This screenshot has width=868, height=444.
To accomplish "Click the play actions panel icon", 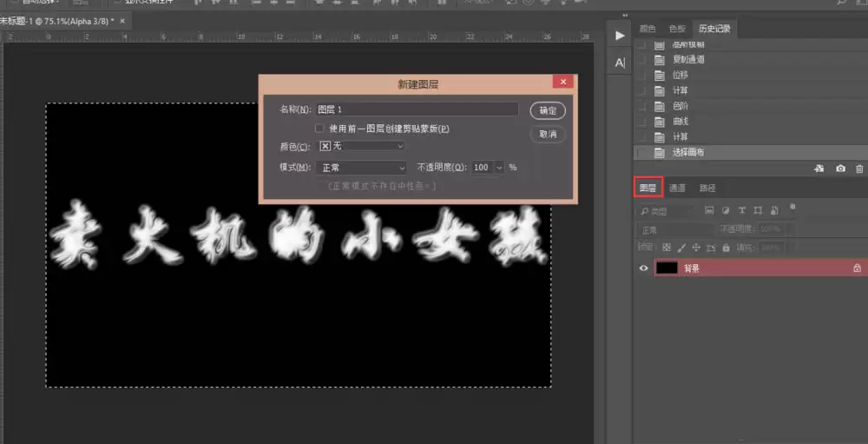I will point(620,36).
